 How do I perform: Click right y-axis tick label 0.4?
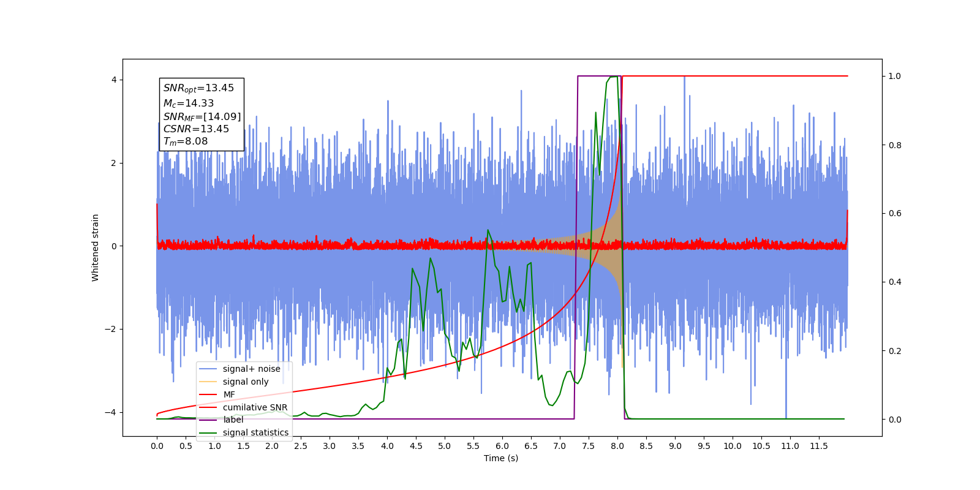[895, 282]
